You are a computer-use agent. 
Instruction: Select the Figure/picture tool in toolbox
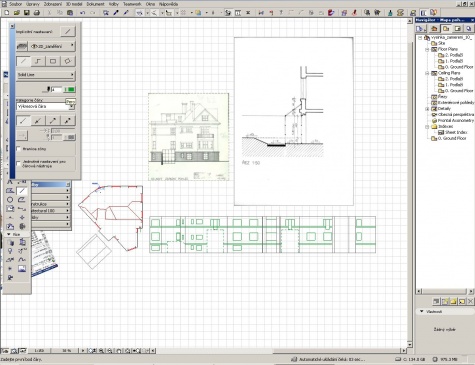22,269
